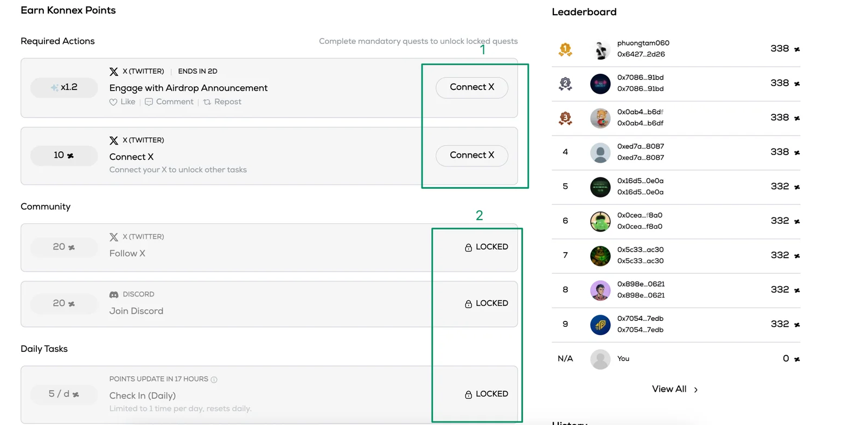Image resolution: width=868 pixels, height=425 pixels.
Task: Click the Engage with Airdrop Announcement title
Action: pyautogui.click(x=188, y=88)
